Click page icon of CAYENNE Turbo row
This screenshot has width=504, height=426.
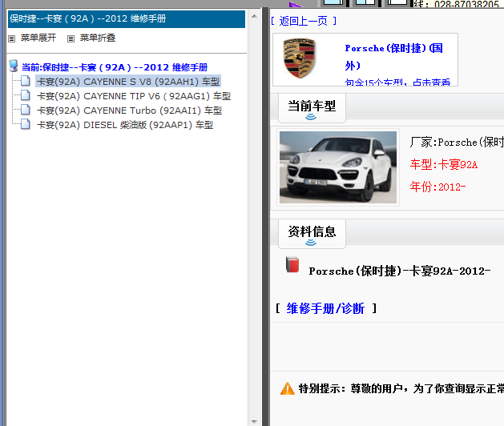point(26,110)
